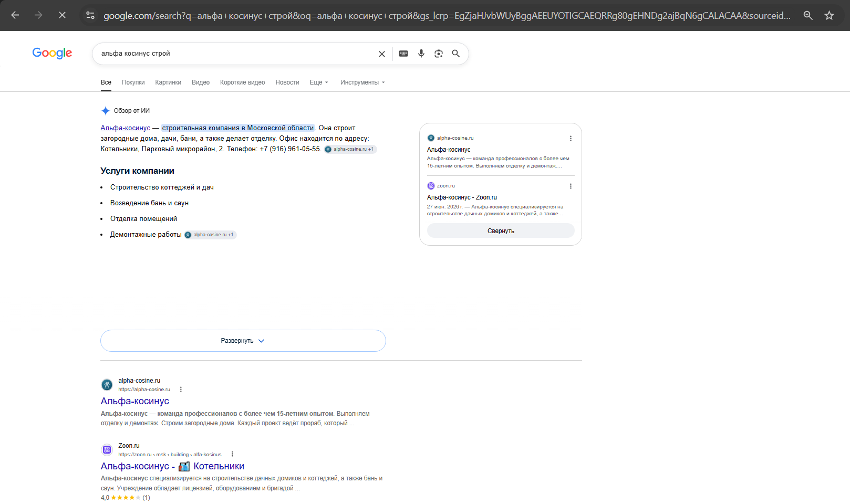
Task: Click source chip next to Демонтажные работы
Action: click(210, 235)
